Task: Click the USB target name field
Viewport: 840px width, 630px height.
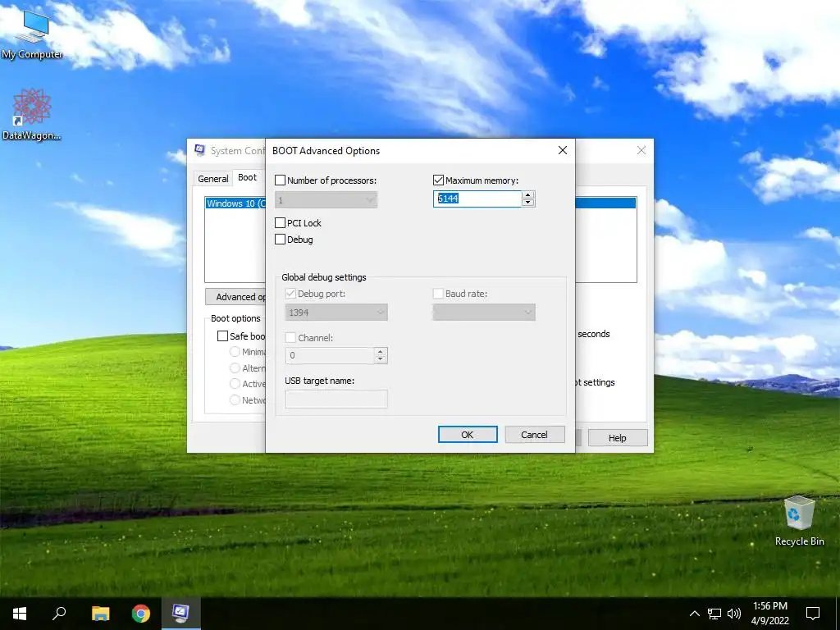Action: [336, 399]
